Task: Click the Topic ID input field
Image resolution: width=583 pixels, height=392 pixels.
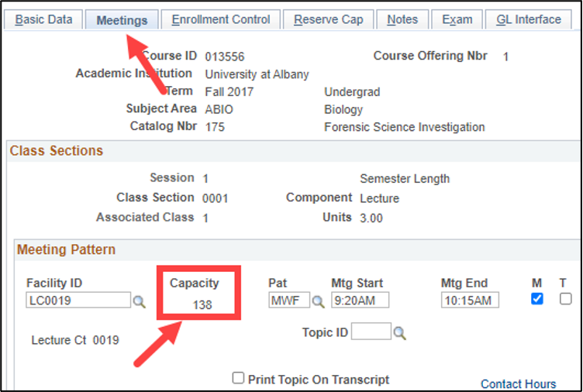Action: tap(371, 332)
